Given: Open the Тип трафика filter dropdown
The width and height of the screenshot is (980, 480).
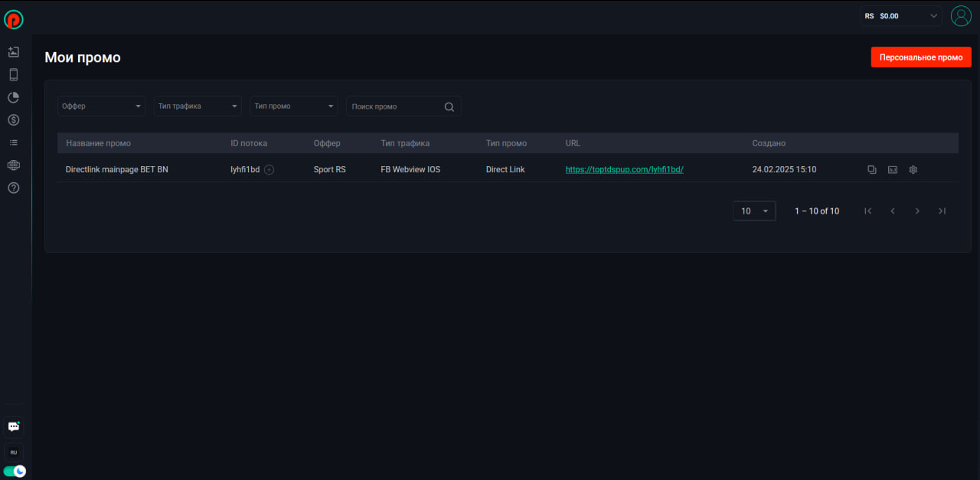Looking at the screenshot, I should coord(198,106).
